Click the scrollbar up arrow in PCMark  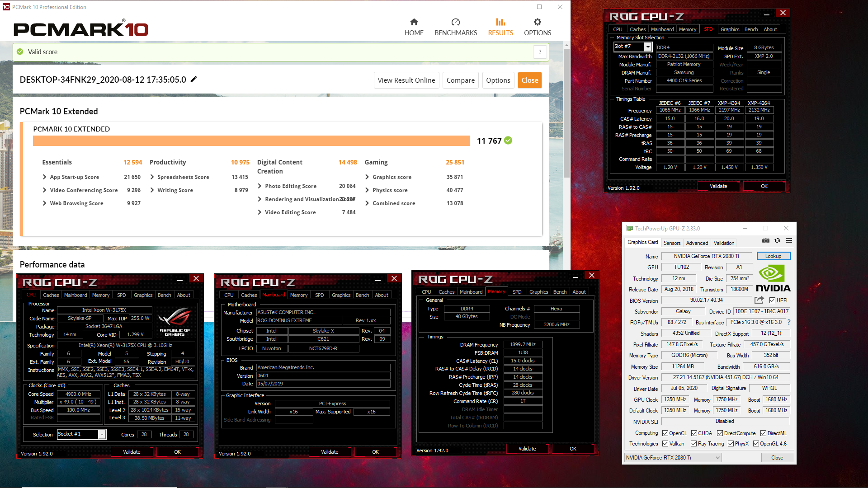(566, 46)
